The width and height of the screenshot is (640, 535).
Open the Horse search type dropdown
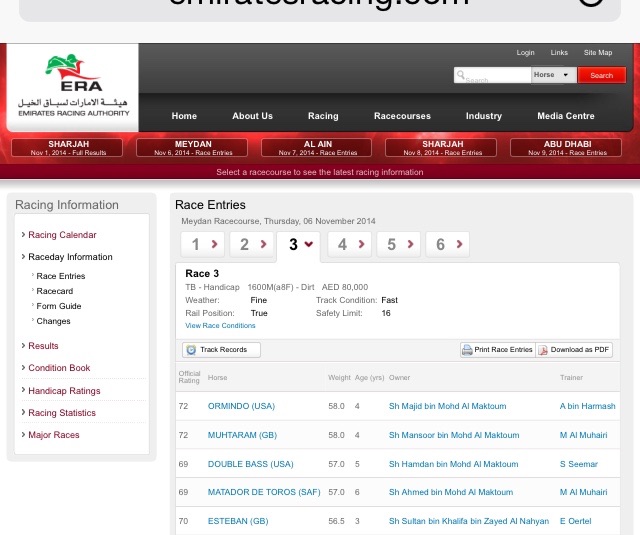coord(554,75)
